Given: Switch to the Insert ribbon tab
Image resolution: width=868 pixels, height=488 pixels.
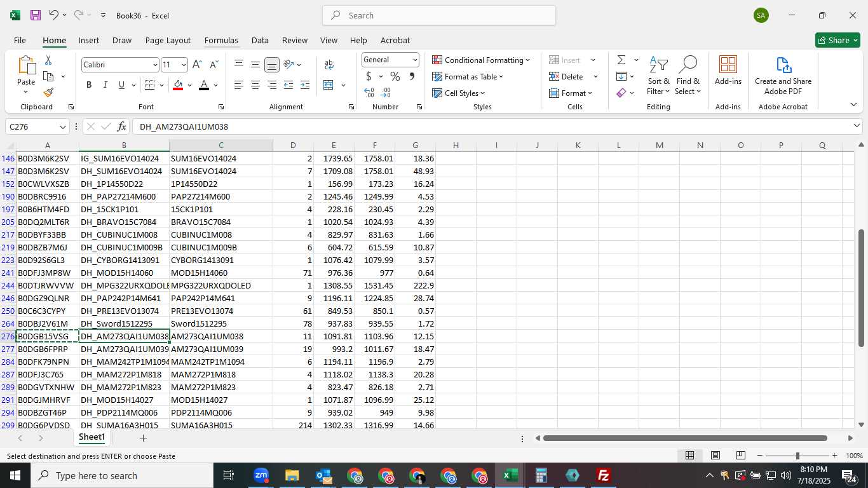Looking at the screenshot, I should click(89, 40).
